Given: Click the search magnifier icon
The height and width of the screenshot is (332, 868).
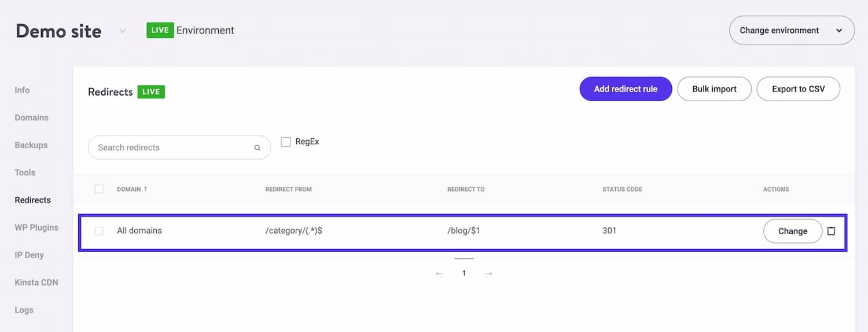Looking at the screenshot, I should click(258, 147).
